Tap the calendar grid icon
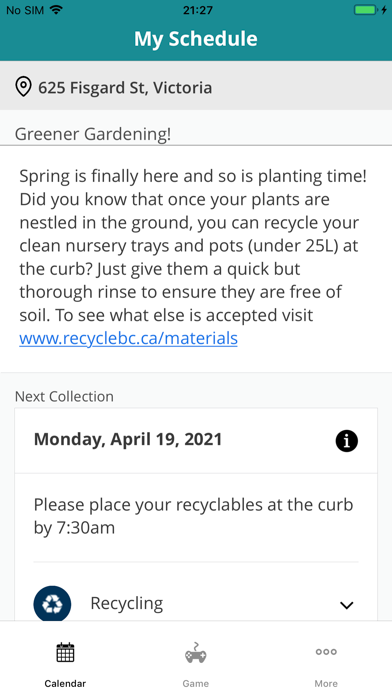Image resolution: width=392 pixels, height=696 pixels. 65,652
